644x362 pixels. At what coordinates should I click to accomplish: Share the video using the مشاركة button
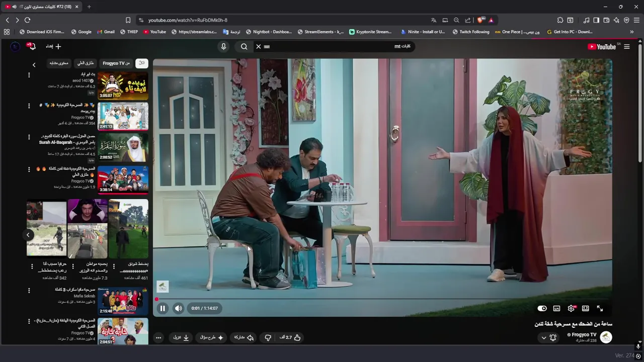click(244, 338)
